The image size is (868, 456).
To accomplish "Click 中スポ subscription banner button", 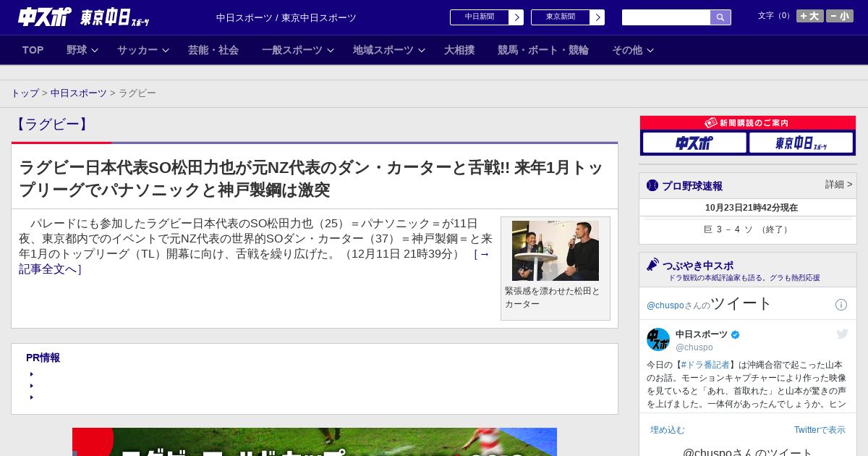I will [694, 143].
